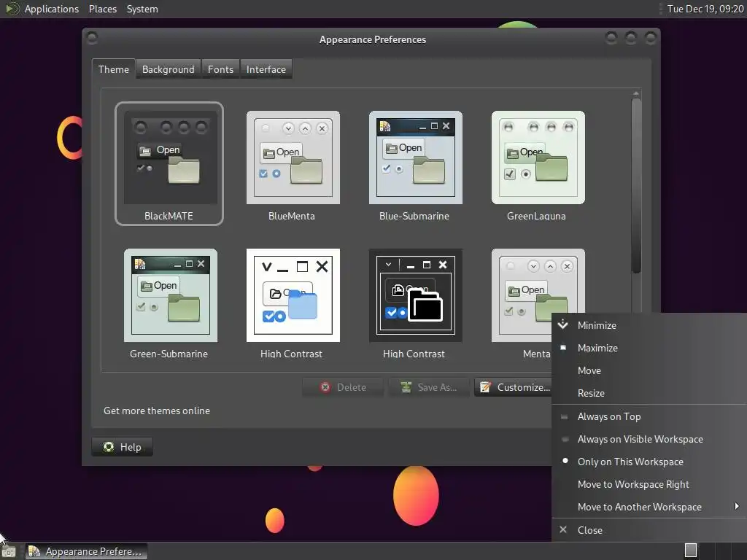Open the System menu
747x560 pixels.
pos(142,9)
